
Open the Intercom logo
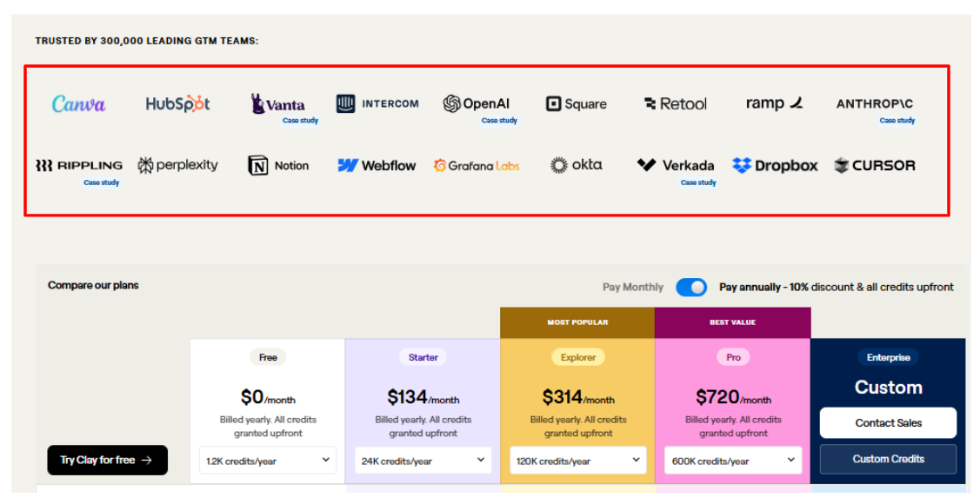click(x=377, y=103)
